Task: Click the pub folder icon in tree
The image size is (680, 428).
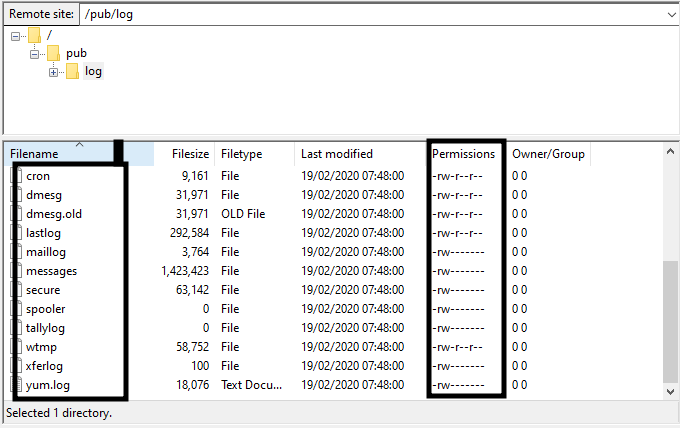Action: pos(54,53)
